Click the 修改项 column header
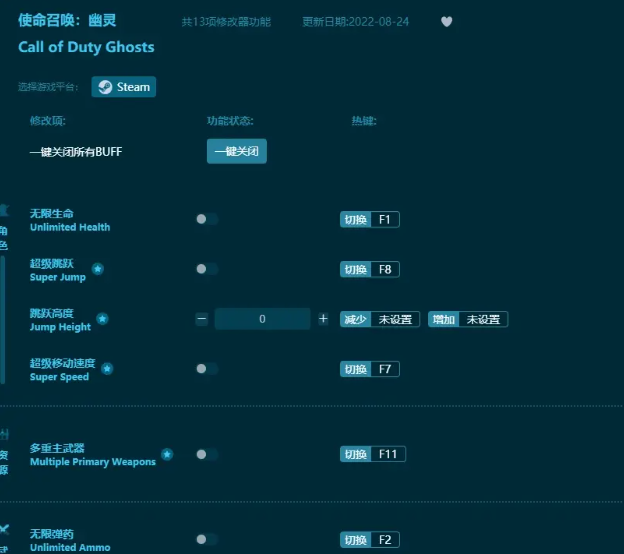 [48, 121]
